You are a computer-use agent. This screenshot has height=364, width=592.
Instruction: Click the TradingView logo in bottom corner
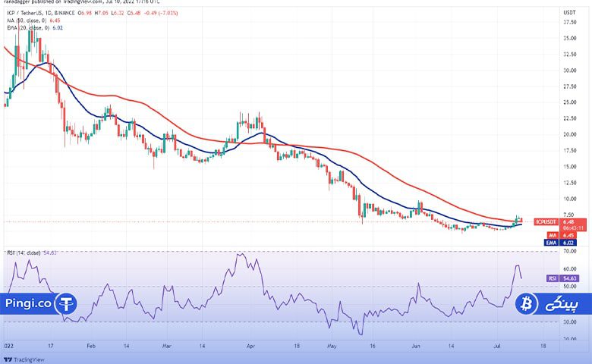tap(24, 359)
